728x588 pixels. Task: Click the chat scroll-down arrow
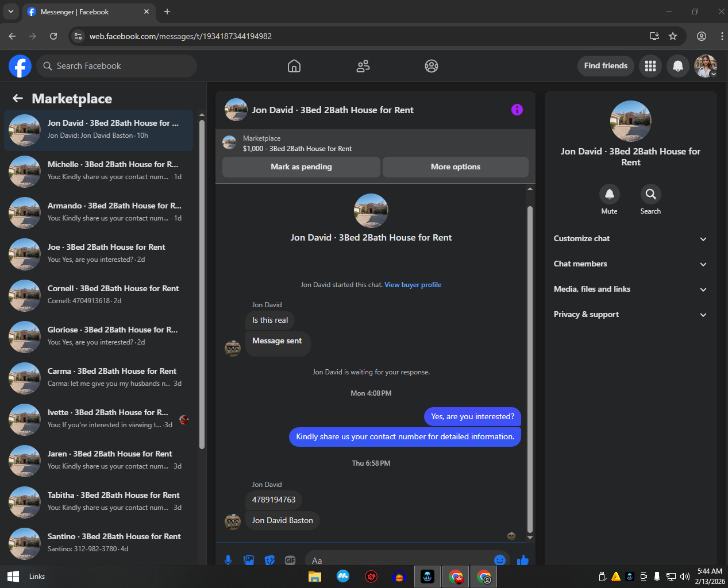(x=530, y=538)
